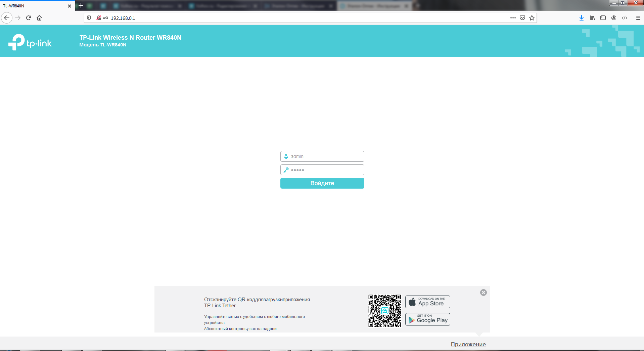Click the browser Back arrow button
The width and height of the screenshot is (644, 351).
pos(7,18)
